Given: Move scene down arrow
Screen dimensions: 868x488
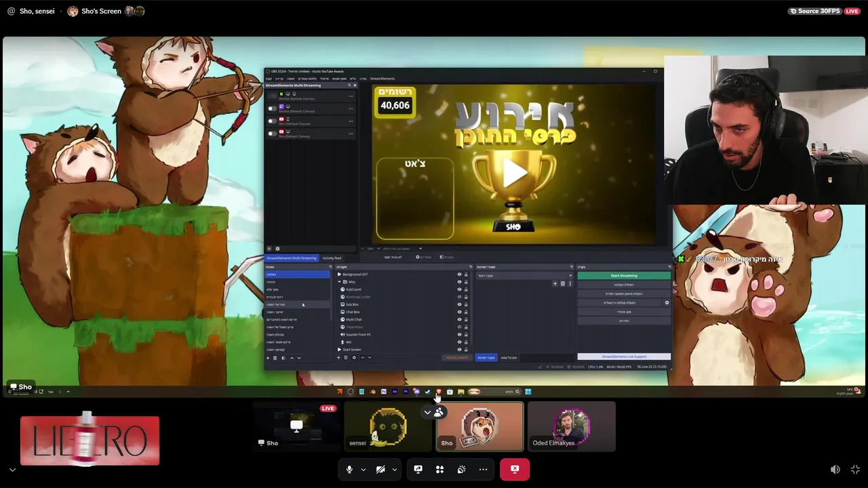Looking at the screenshot, I should [x=299, y=358].
